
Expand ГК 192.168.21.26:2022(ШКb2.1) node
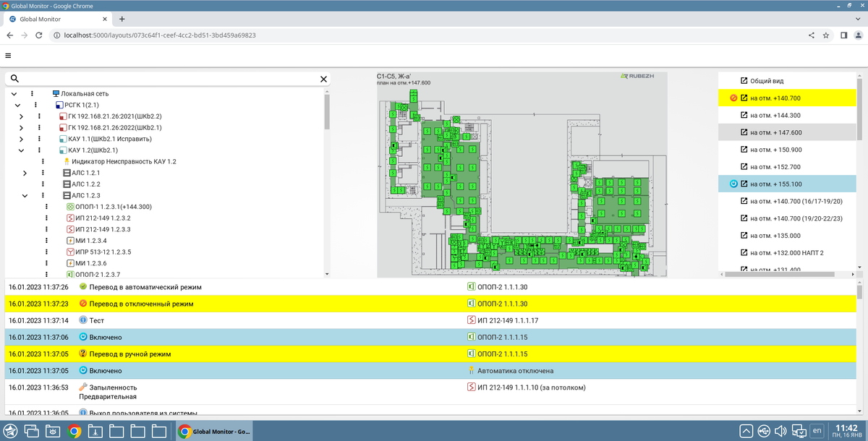click(x=21, y=127)
